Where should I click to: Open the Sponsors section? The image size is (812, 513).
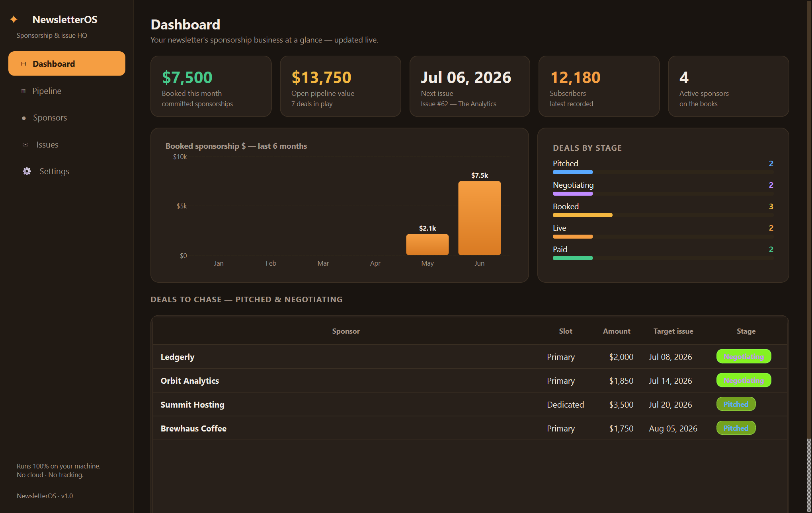point(67,118)
